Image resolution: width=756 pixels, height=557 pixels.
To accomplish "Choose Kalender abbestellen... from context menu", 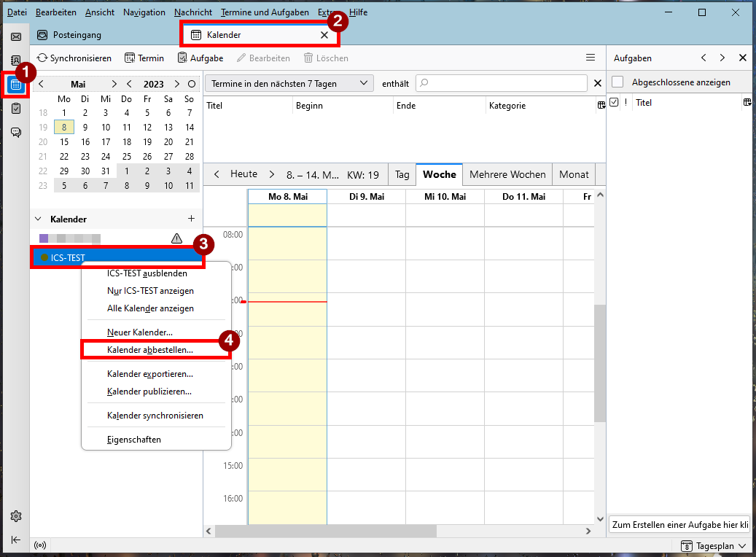I will (156, 350).
